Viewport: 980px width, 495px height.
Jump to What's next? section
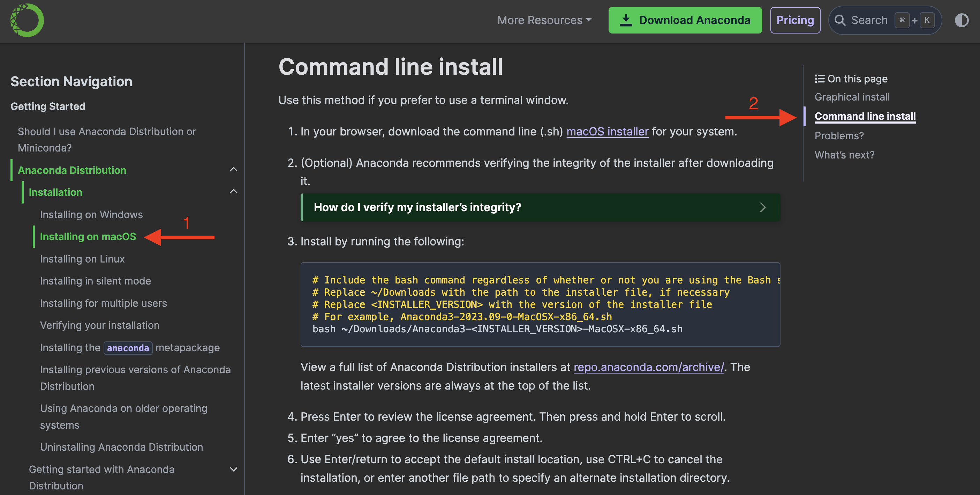[x=844, y=155]
